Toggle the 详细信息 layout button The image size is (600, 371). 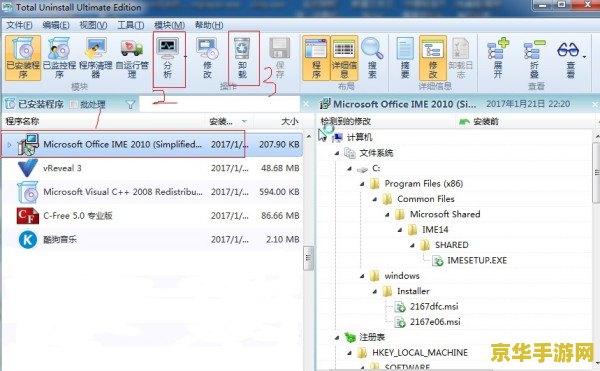tap(344, 57)
